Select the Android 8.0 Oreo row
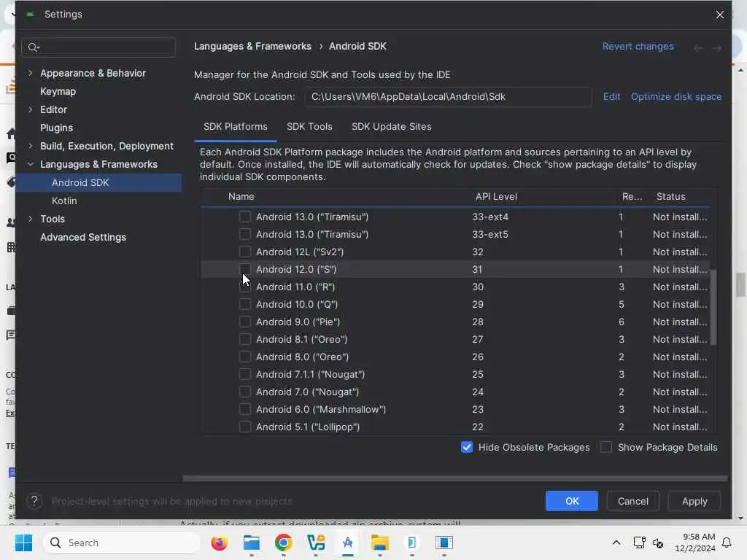Viewport: 747px width, 560px height. 455,357
